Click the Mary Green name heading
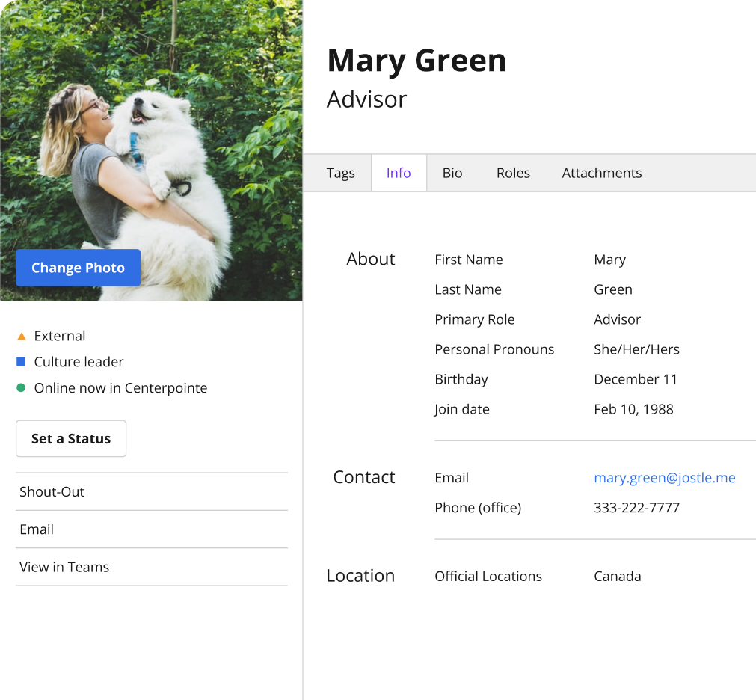Screen dimensions: 756x700 pos(417,61)
